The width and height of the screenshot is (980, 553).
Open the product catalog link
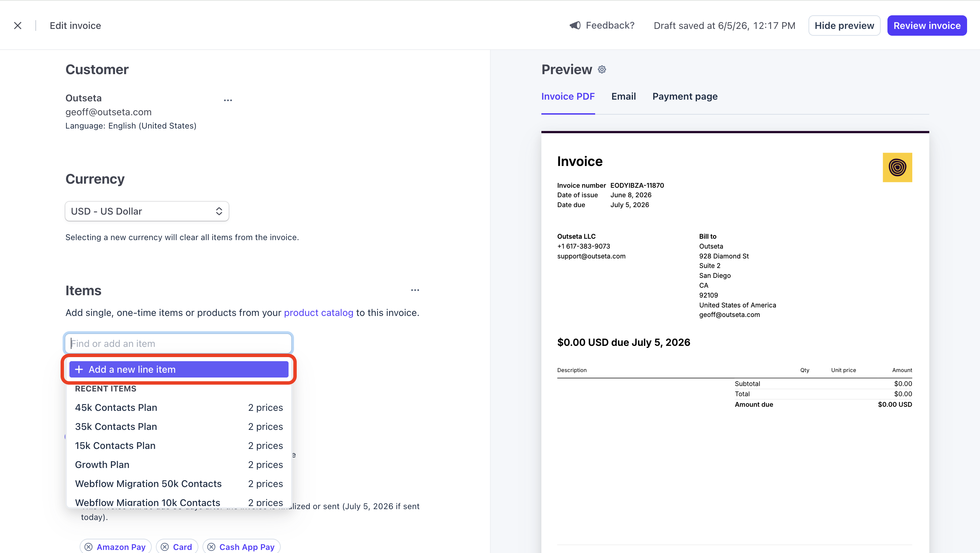coord(318,313)
